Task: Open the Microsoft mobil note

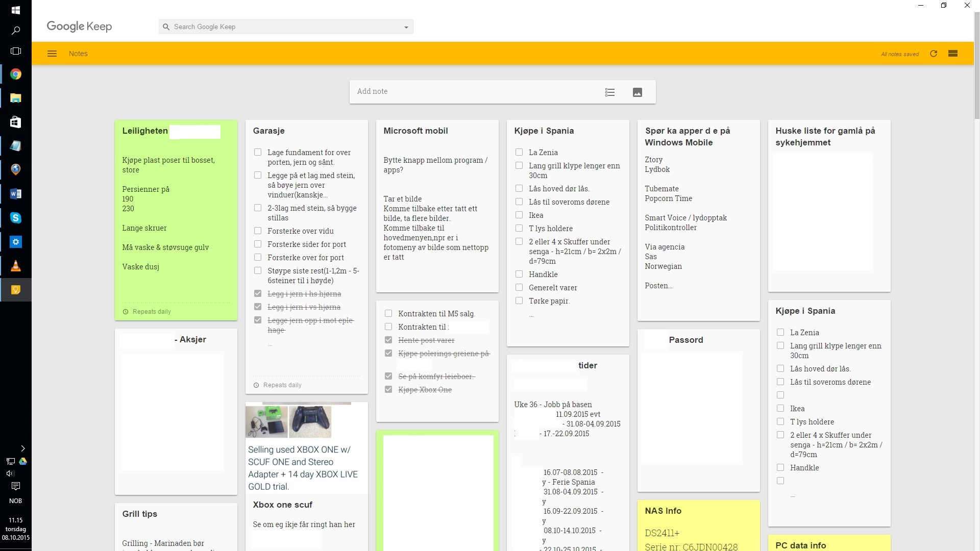Action: pyautogui.click(x=437, y=206)
